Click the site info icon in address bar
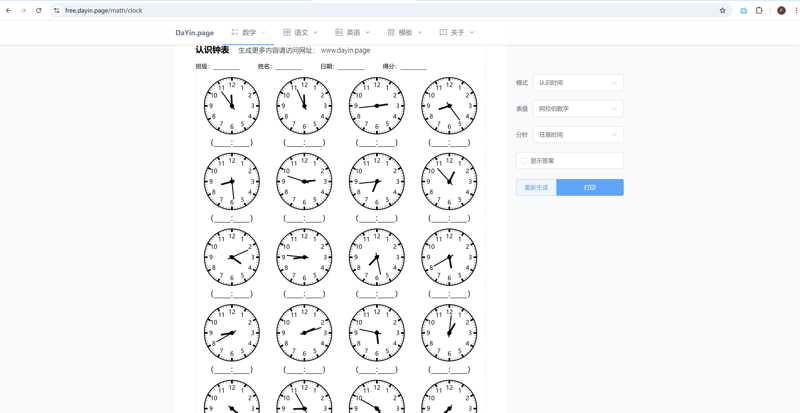Viewport: 800px width, 413px height. (x=57, y=11)
